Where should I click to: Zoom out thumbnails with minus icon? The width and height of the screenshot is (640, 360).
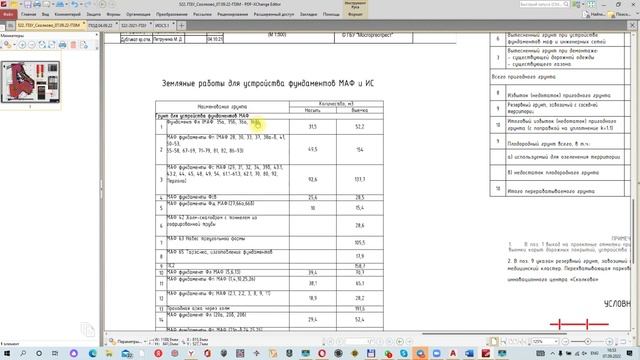click(x=32, y=44)
